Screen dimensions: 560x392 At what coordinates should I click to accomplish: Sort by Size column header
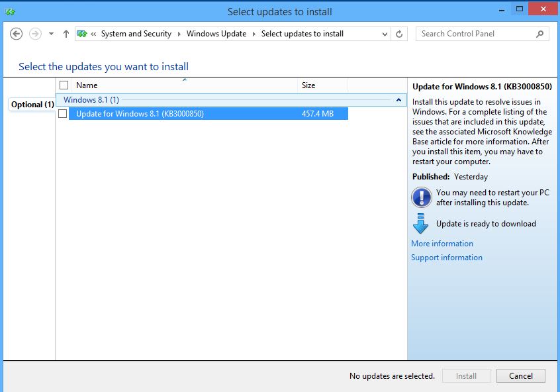[322, 85]
